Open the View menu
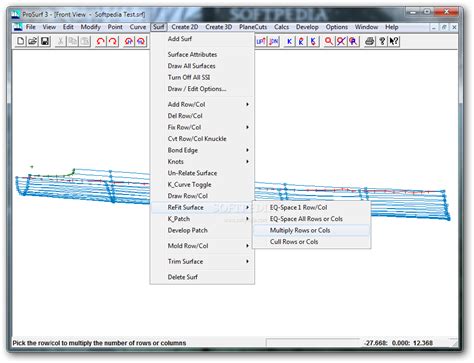 49,27
